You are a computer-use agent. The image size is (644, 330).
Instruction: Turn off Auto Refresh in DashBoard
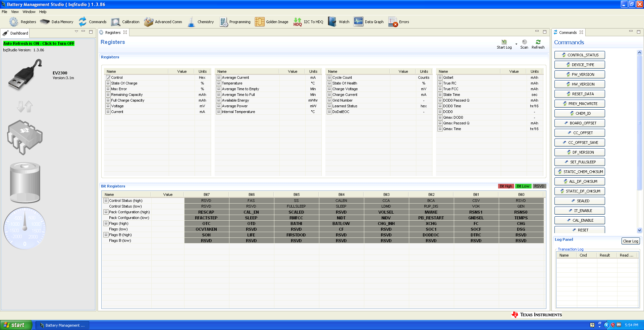39,44
